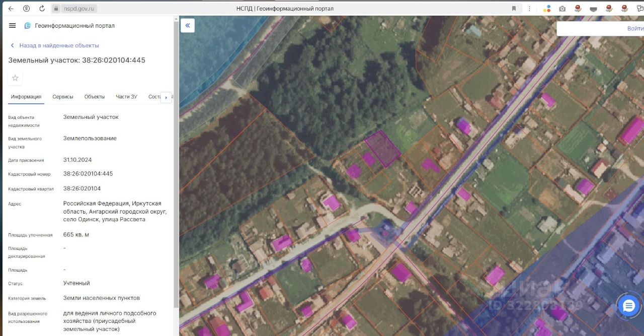Click the colored dots extension icon

click(547, 9)
